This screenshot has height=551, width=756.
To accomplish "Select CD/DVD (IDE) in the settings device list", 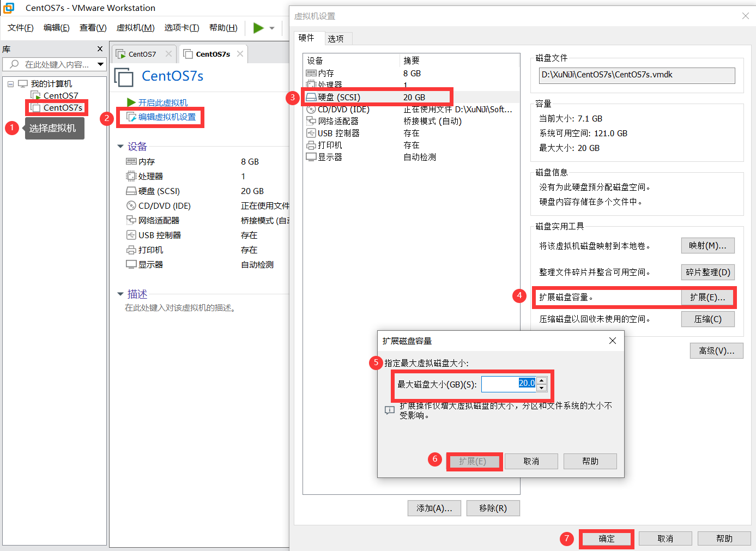I will [411, 109].
